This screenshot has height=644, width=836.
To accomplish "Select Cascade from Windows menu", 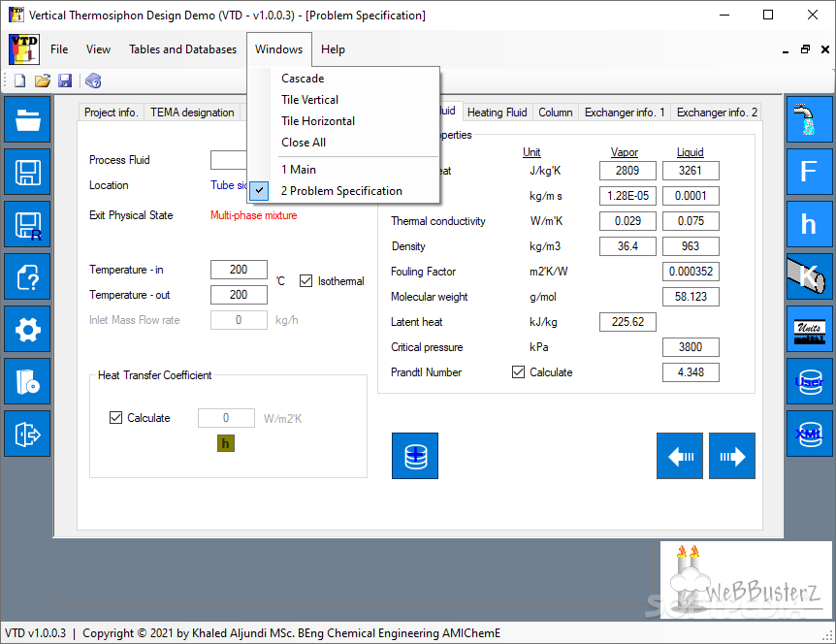I will point(343,79).
